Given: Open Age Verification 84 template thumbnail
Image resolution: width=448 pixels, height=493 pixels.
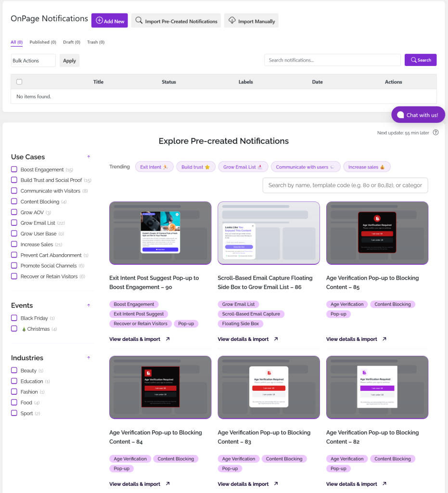Looking at the screenshot, I should pyautogui.click(x=160, y=388).
